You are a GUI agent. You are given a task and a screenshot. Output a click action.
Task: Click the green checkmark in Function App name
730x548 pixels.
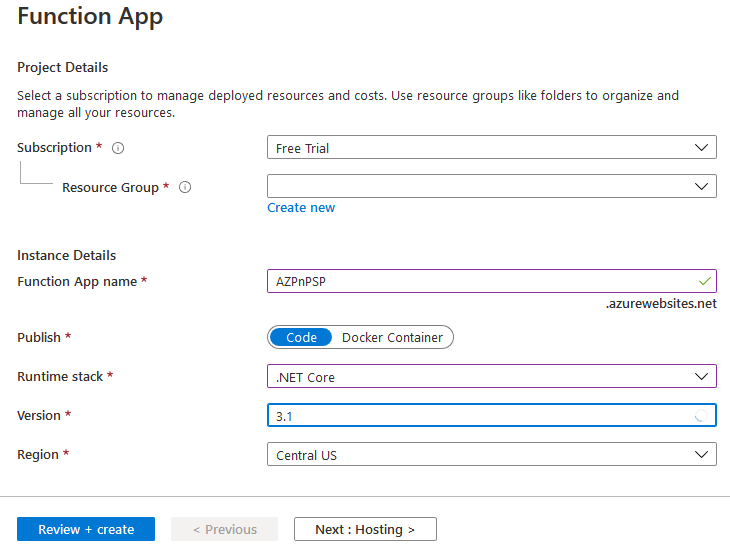[x=705, y=281]
